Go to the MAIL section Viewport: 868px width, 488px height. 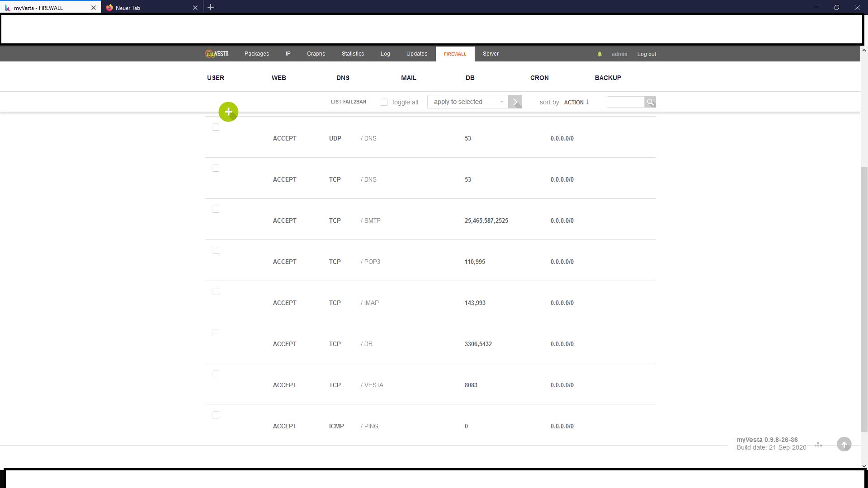pos(409,78)
